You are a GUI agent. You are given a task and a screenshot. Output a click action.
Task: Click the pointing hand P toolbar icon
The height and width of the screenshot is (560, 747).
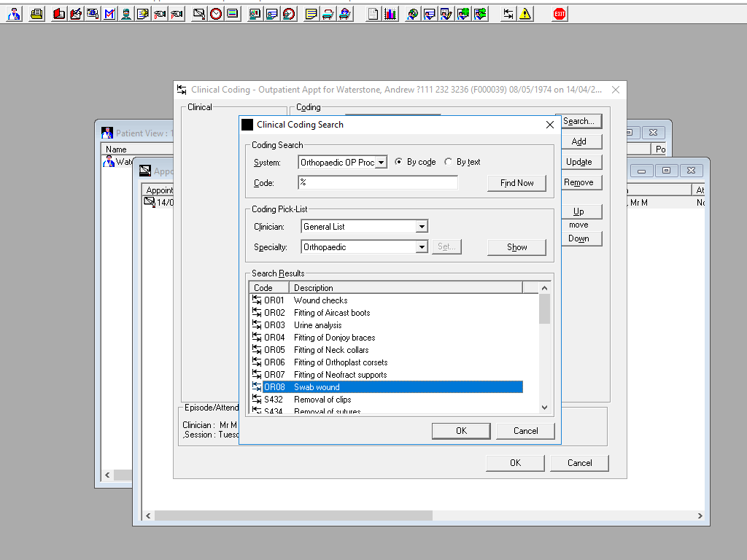pyautogui.click(x=177, y=14)
